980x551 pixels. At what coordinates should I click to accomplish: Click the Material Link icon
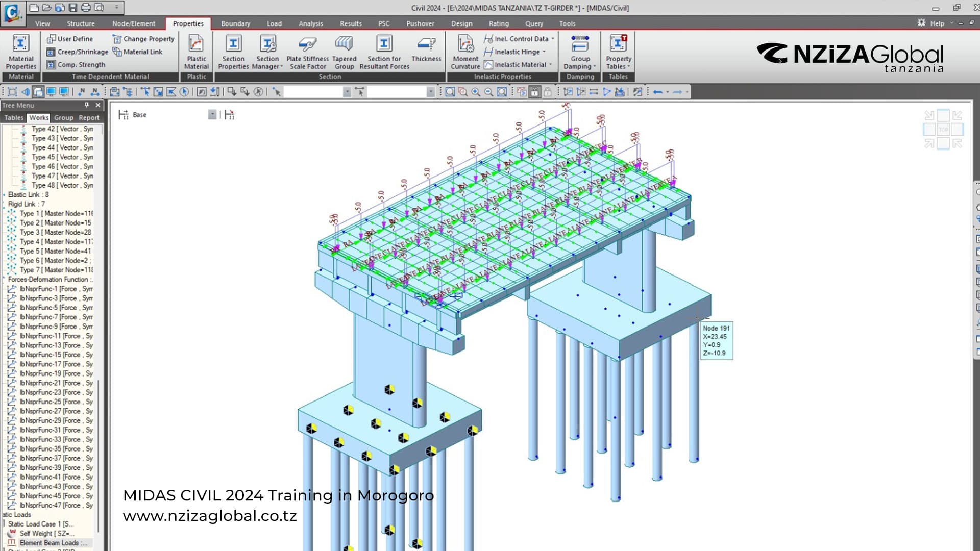coord(117,52)
